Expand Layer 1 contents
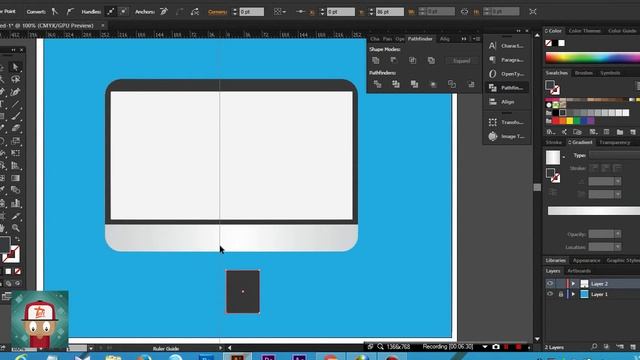The width and height of the screenshot is (640, 360). [573, 294]
